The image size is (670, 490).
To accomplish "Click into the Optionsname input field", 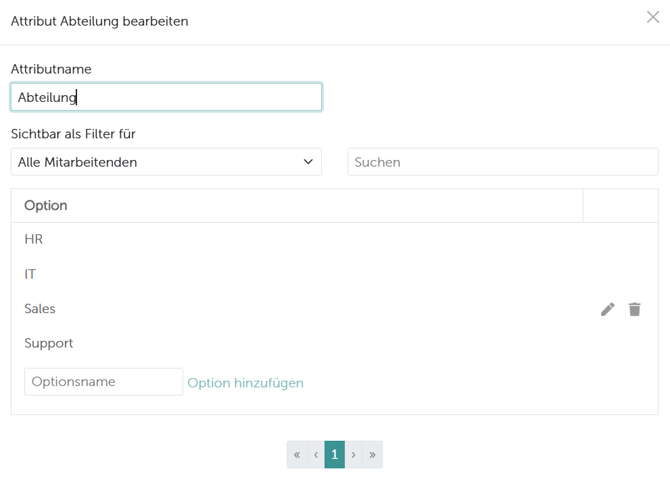I will (103, 382).
